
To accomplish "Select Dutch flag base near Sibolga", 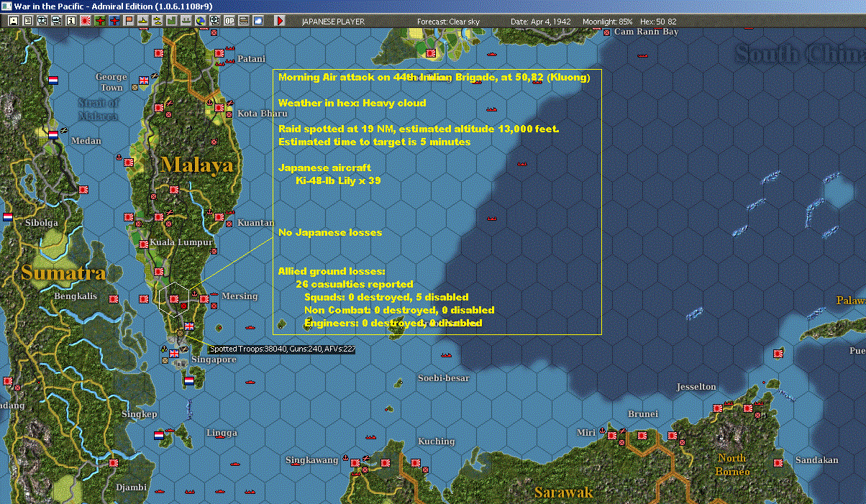I will click(7, 217).
